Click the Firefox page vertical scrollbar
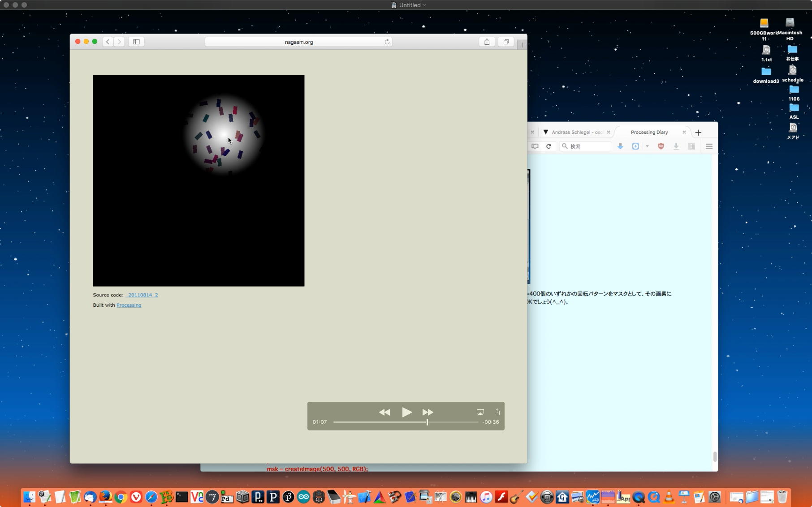This screenshot has width=812, height=507. pyautogui.click(x=715, y=456)
